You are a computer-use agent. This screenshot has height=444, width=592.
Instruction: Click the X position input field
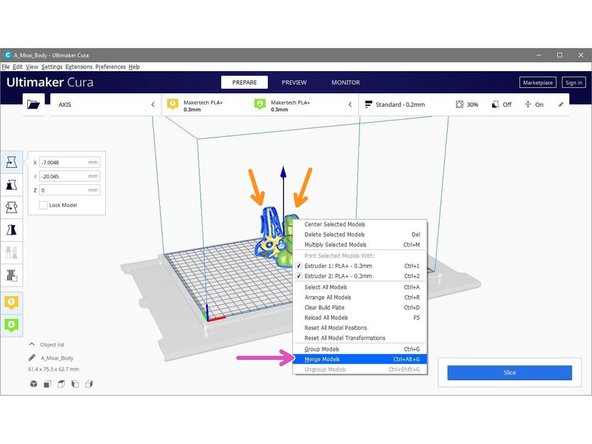69,162
